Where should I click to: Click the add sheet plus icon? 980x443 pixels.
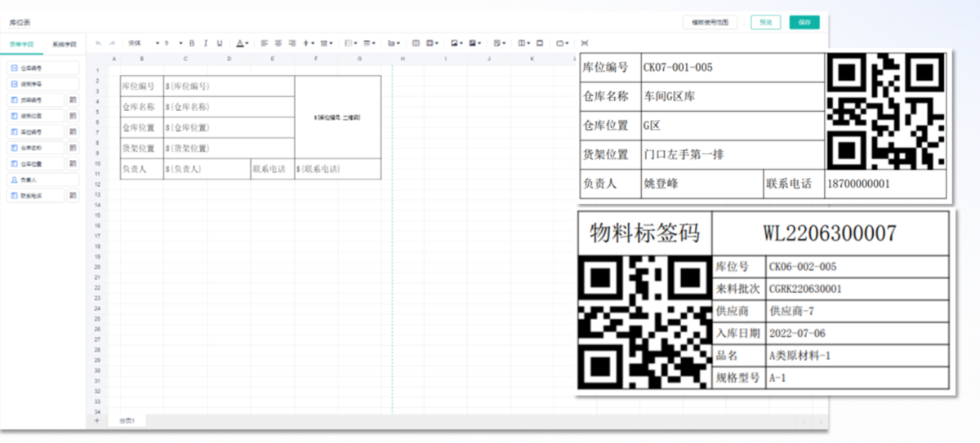pyautogui.click(x=97, y=421)
